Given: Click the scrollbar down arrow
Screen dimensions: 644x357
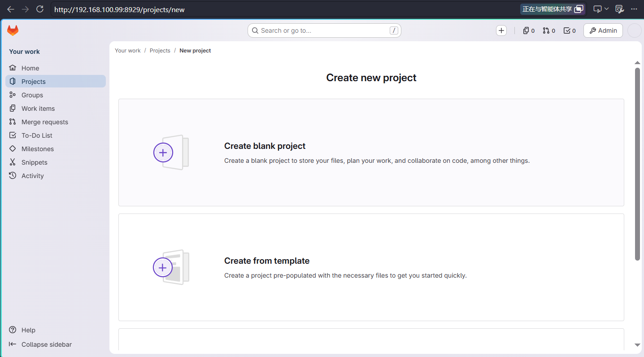Looking at the screenshot, I should [637, 345].
